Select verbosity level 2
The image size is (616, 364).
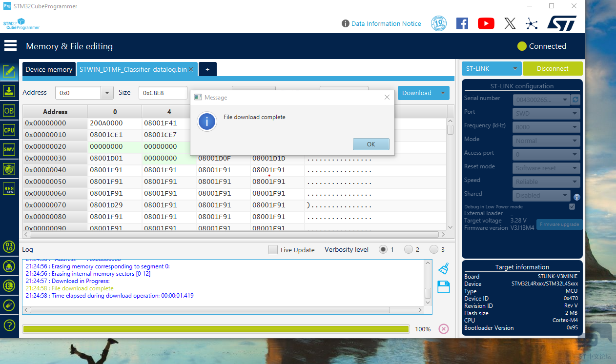[x=409, y=249]
